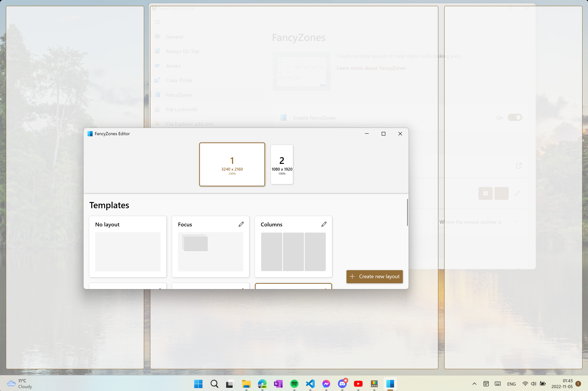Select monitor 2 at 1080 x 1920
This screenshot has height=391, width=588.
282,164
